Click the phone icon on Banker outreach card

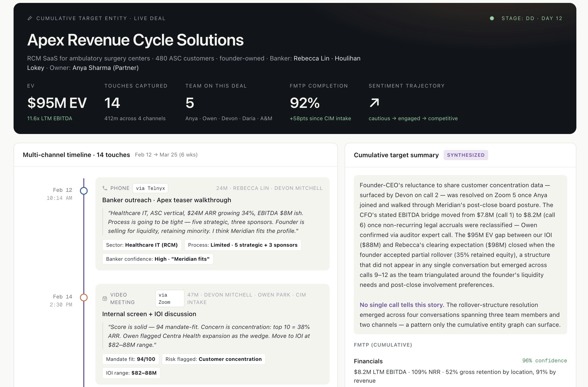[105, 188]
